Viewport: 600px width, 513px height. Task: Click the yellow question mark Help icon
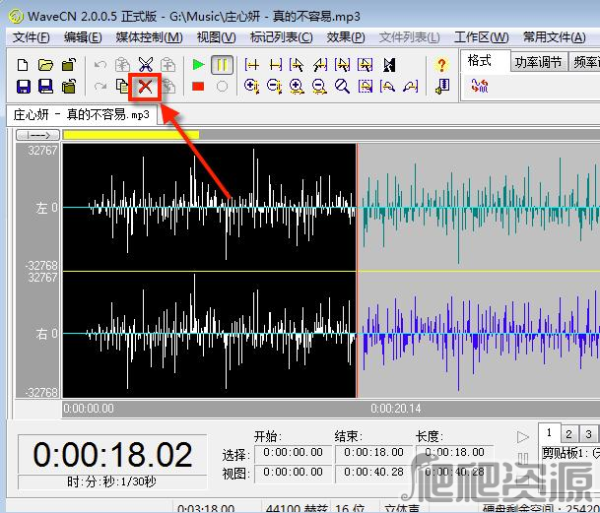[x=442, y=65]
